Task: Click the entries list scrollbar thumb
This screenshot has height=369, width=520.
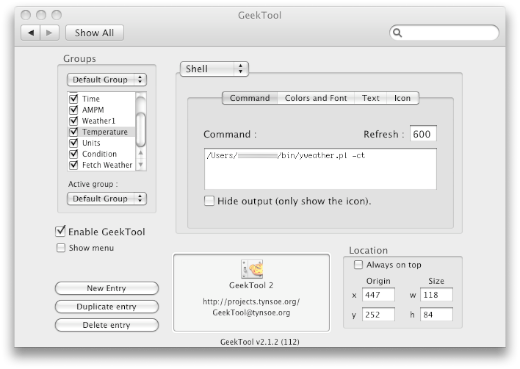Action: click(x=141, y=130)
